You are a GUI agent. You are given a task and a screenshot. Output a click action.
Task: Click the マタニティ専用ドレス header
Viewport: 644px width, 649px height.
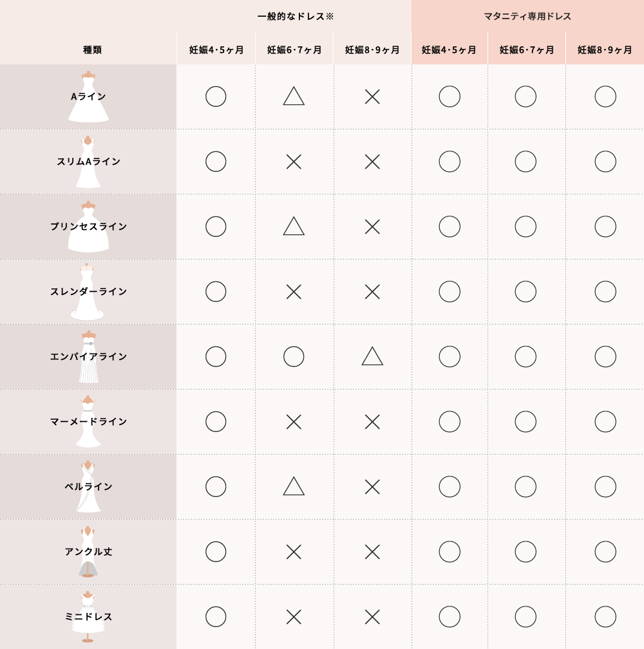click(x=527, y=16)
